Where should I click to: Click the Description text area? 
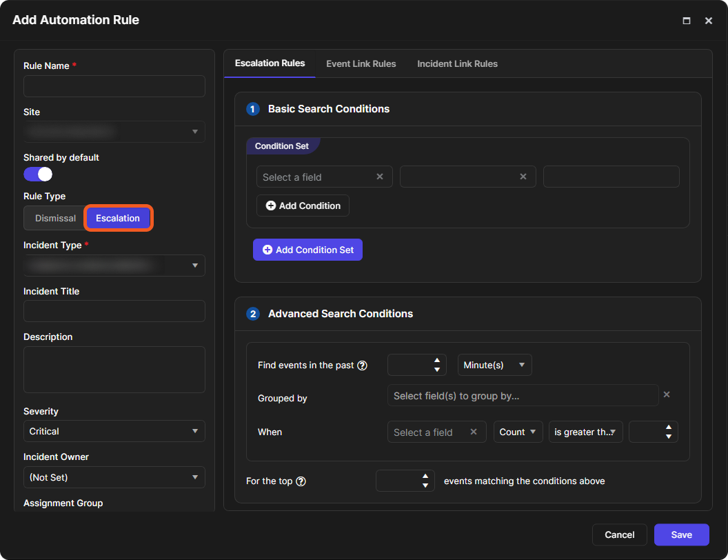point(114,370)
